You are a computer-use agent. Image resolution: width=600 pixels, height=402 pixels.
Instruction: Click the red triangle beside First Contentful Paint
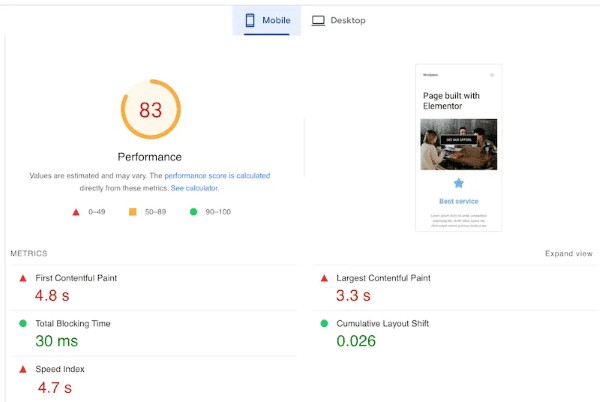tap(23, 278)
